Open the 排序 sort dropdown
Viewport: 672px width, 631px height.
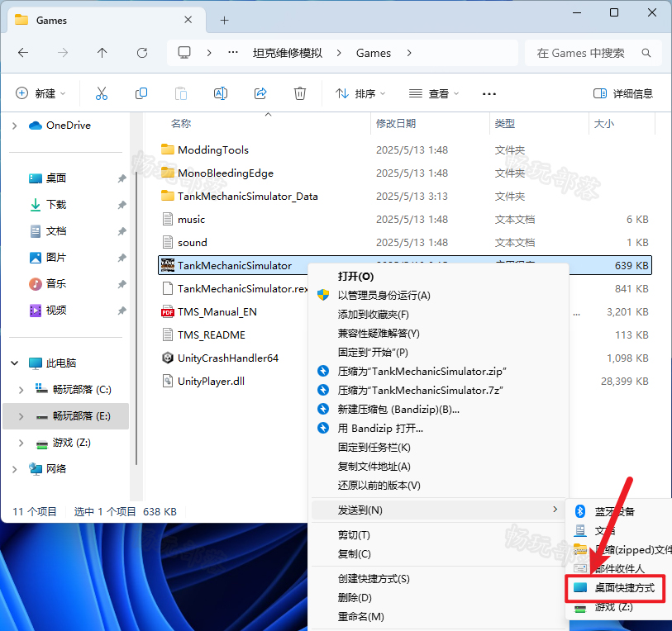(x=360, y=93)
